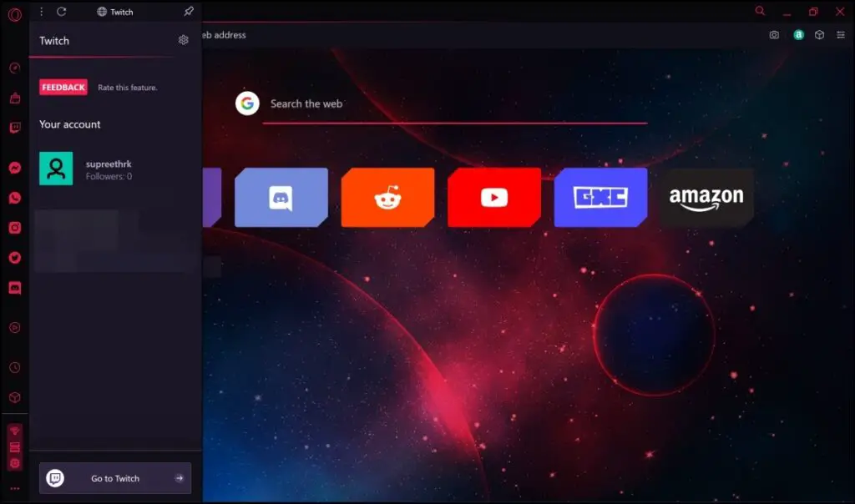Open Twitch panel settings gear

tap(183, 40)
